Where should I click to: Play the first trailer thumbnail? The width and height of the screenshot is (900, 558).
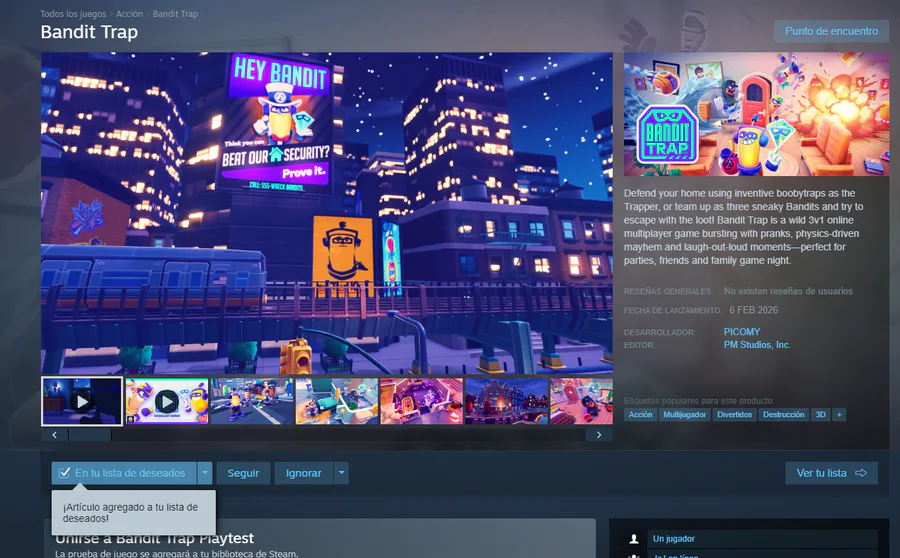(82, 401)
